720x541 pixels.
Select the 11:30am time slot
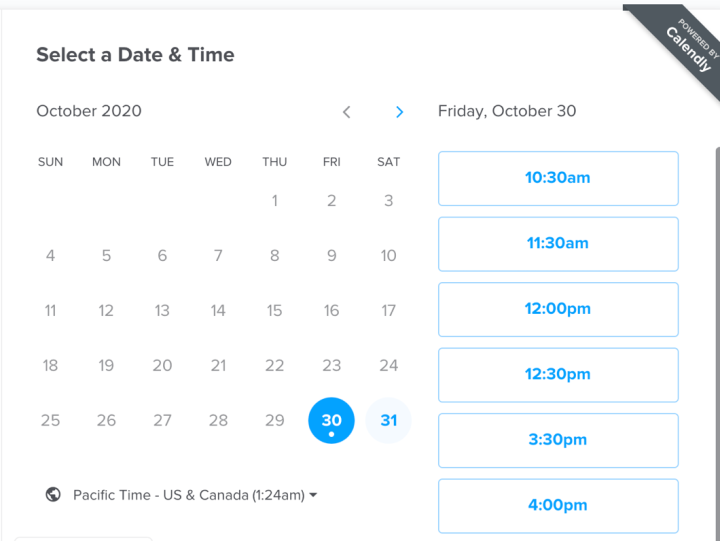click(x=558, y=243)
